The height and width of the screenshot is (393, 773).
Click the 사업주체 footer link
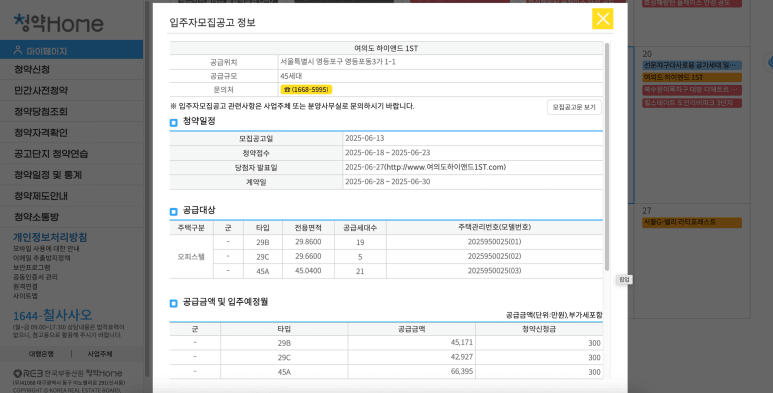(x=100, y=354)
